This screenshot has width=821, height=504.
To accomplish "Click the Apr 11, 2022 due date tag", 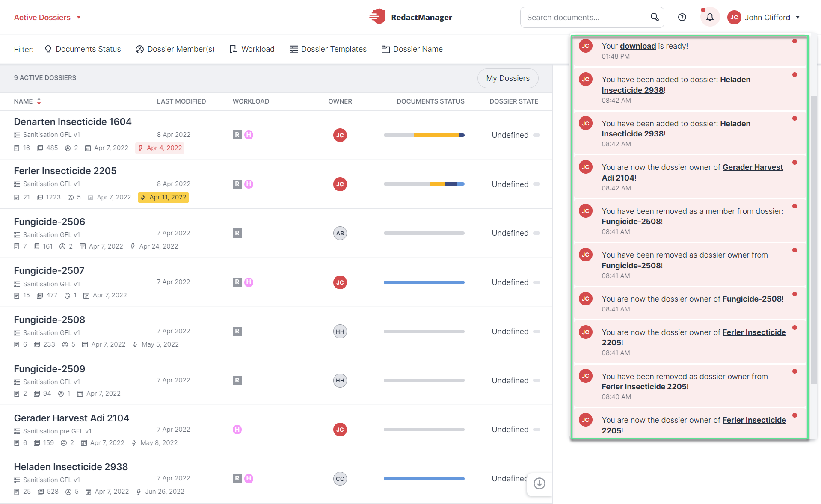I will 163,197.
